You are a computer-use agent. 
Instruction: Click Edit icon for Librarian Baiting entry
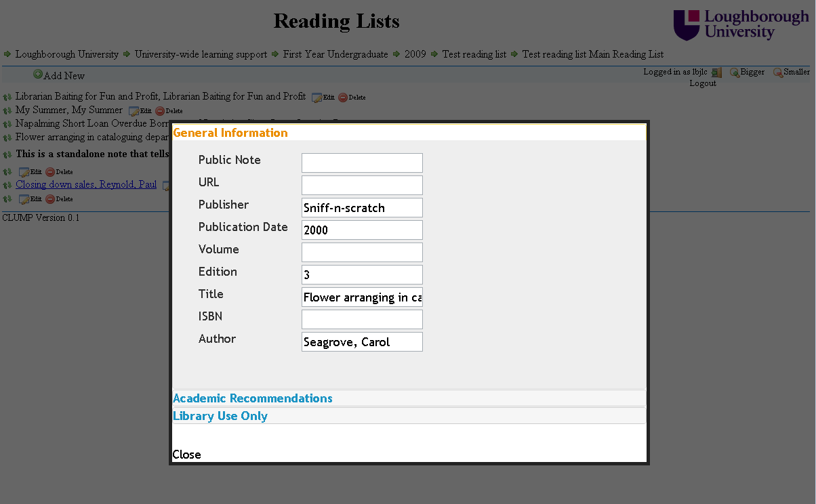(317, 98)
